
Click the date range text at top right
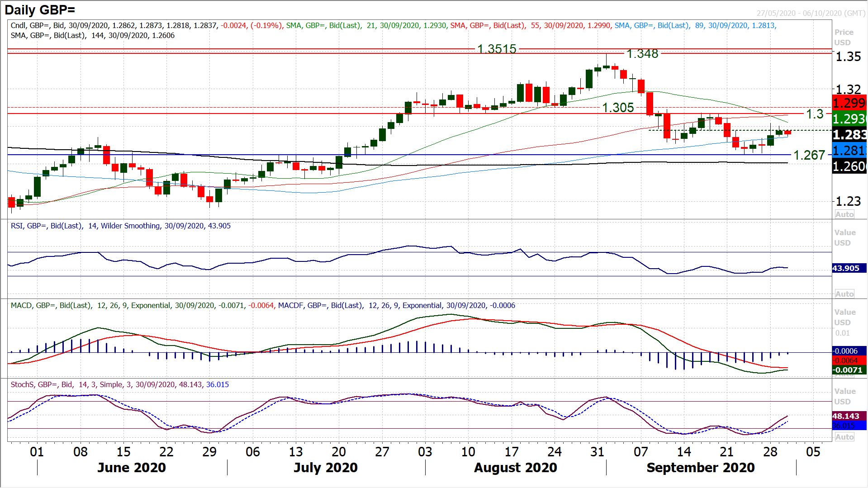point(811,13)
